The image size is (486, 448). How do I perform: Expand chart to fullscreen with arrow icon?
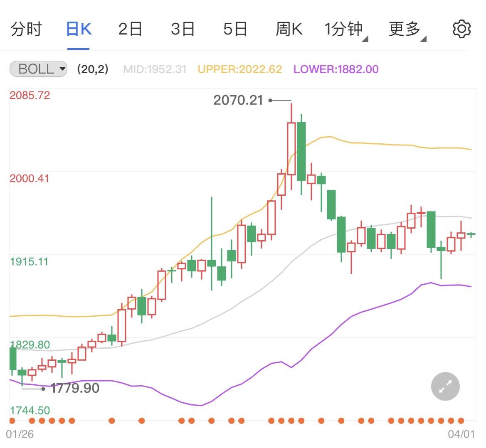pos(445,386)
